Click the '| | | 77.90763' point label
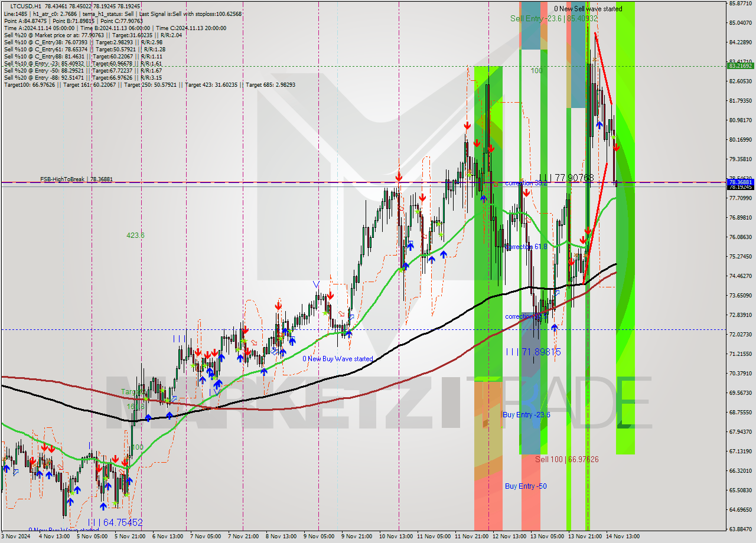This screenshot has height=543, width=756. pos(566,177)
